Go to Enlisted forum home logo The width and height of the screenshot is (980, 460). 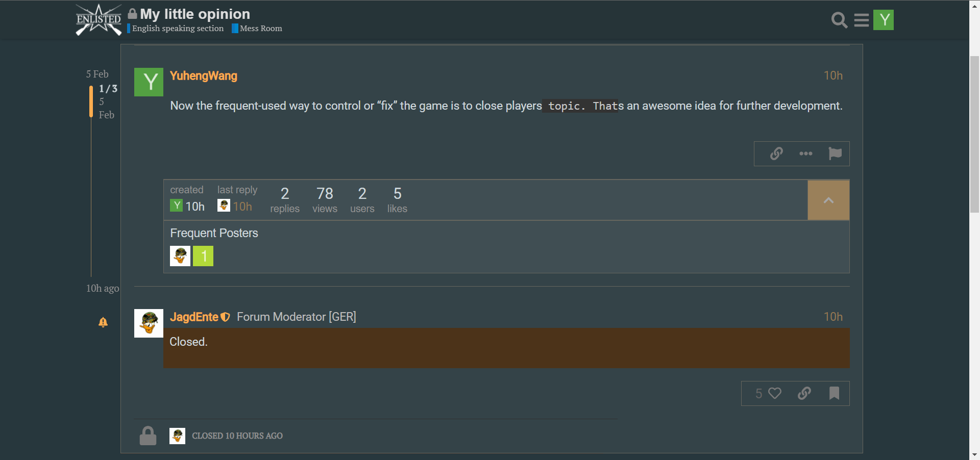click(99, 20)
